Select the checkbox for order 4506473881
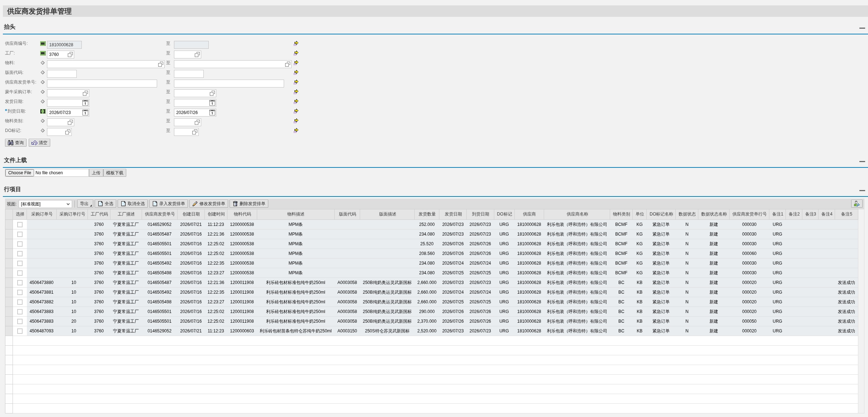The image size is (868, 417). (20, 293)
